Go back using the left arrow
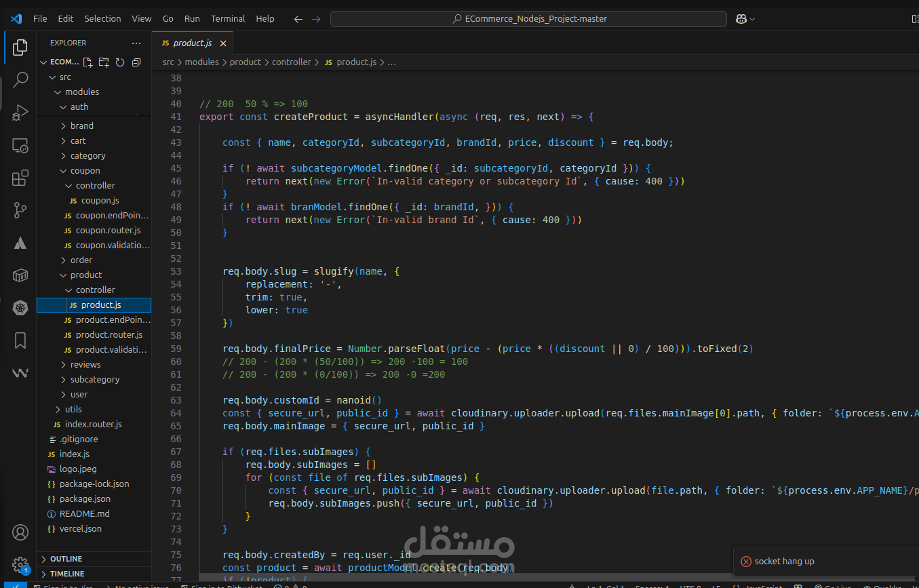The image size is (919, 588). (x=298, y=19)
